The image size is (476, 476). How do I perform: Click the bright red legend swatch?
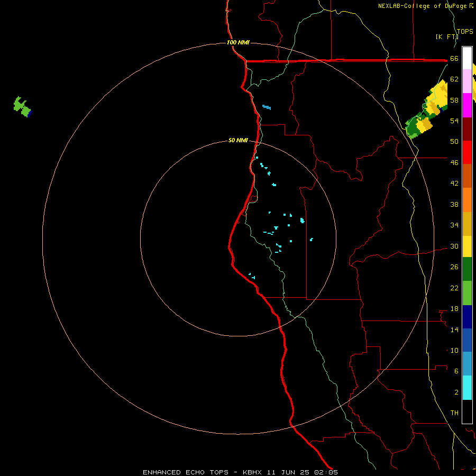[x=467, y=152]
